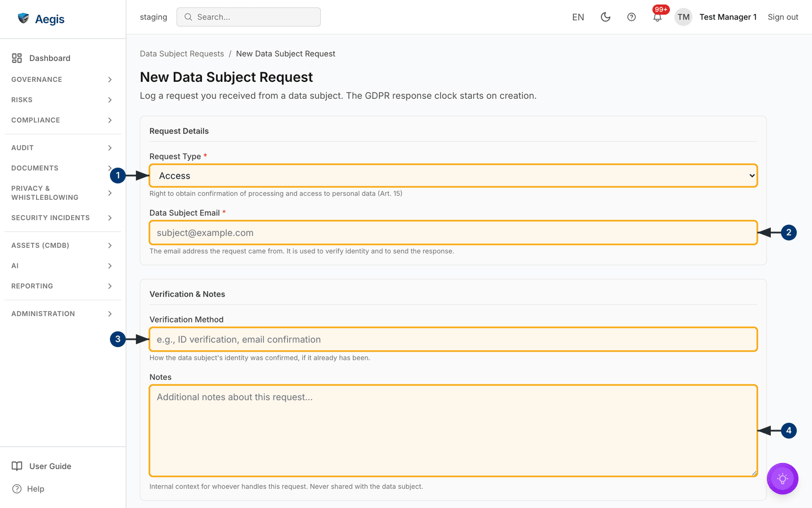812x508 pixels.
Task: Click the staging environment label
Action: coord(153,17)
